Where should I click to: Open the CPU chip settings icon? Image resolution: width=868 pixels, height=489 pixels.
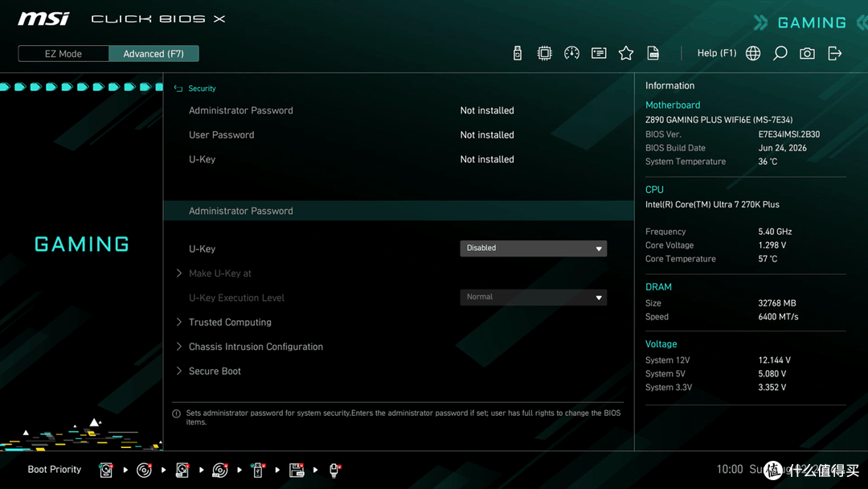(544, 53)
